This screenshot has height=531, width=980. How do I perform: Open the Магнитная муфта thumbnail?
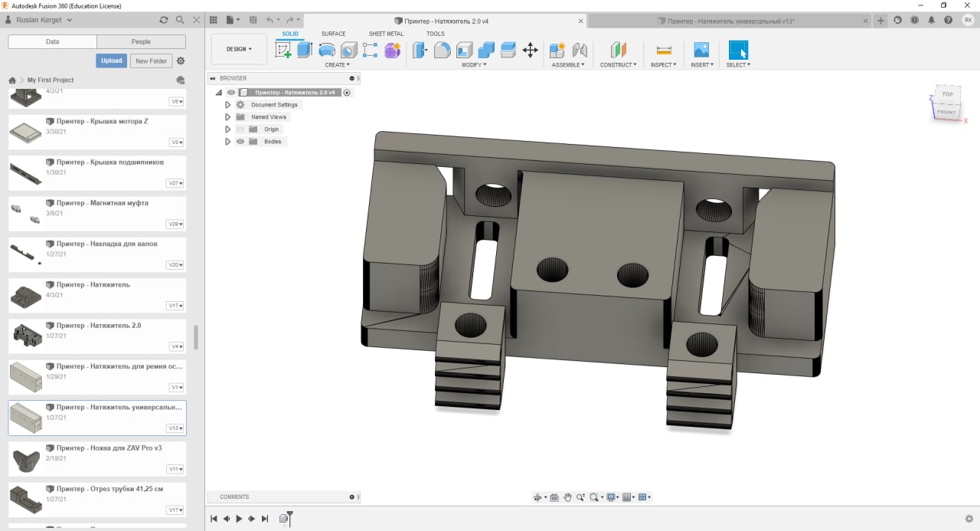26,214
